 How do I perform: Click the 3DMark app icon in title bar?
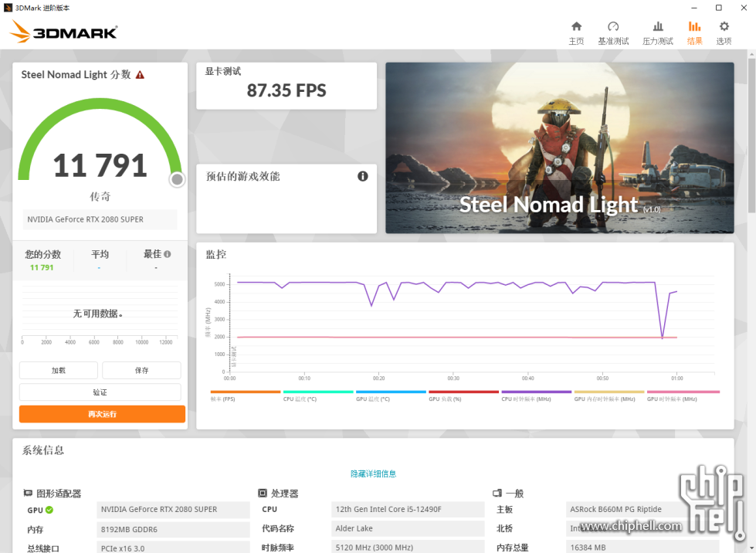coord(8,8)
